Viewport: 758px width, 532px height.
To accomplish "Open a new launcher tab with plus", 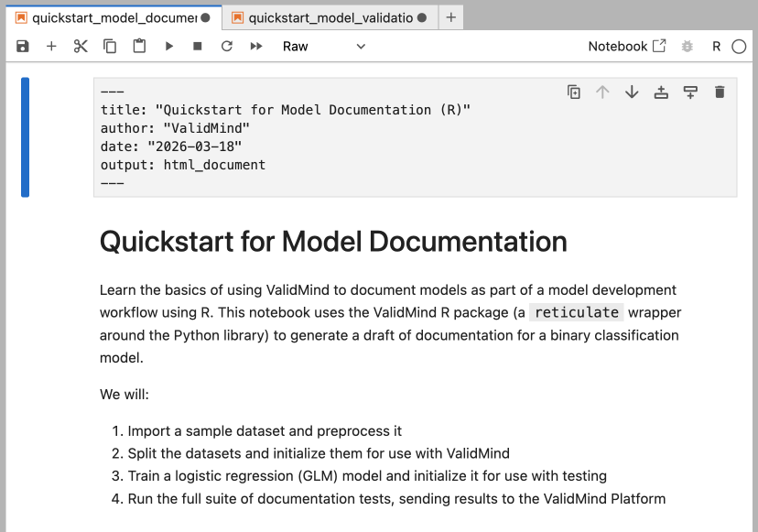I will tap(450, 17).
